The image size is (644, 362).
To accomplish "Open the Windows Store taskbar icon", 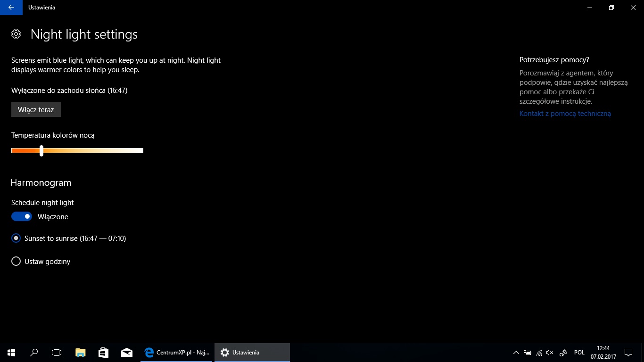I will tap(104, 352).
